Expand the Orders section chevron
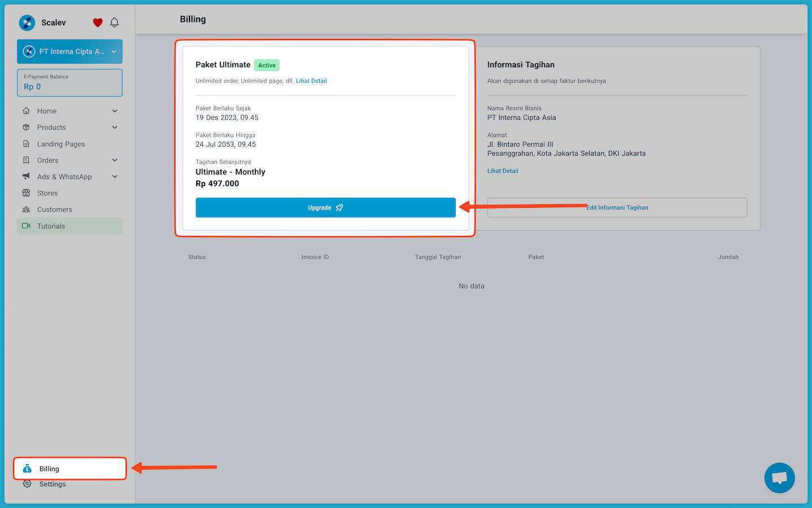 tap(114, 160)
